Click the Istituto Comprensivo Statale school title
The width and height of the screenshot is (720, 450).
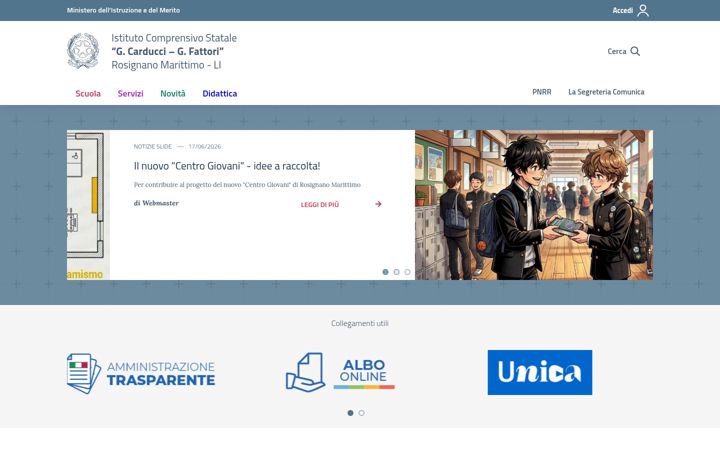click(x=174, y=51)
